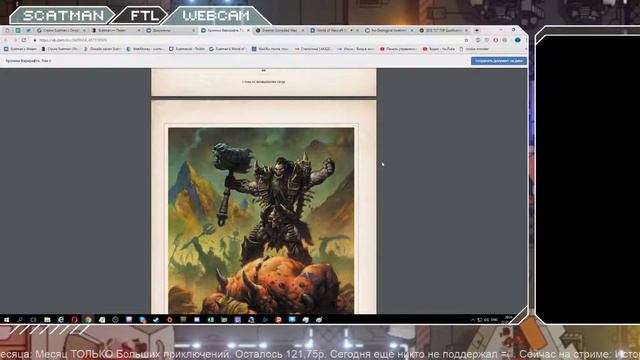Image resolution: width=640 pixels, height=360 pixels.
Task: Bookmark this page with the star icon
Action: point(466,40)
